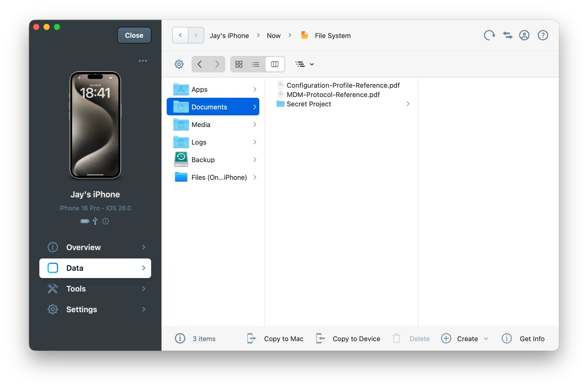588x389 pixels.
Task: Open the sorting options dropdown
Action: (x=305, y=64)
